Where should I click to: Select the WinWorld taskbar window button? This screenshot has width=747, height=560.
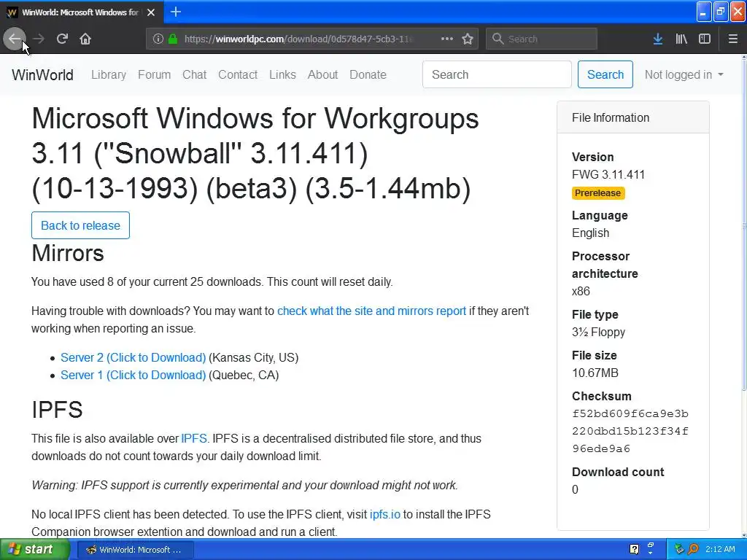(x=135, y=550)
